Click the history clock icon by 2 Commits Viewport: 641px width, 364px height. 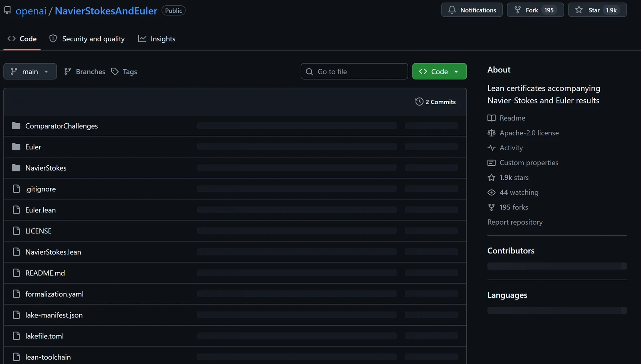(x=419, y=102)
